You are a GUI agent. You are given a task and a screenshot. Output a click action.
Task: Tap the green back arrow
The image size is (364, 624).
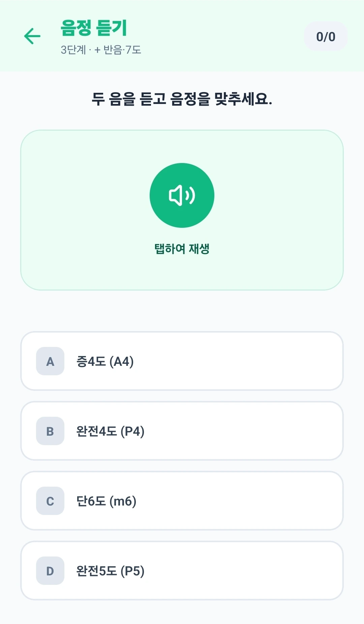click(x=32, y=36)
